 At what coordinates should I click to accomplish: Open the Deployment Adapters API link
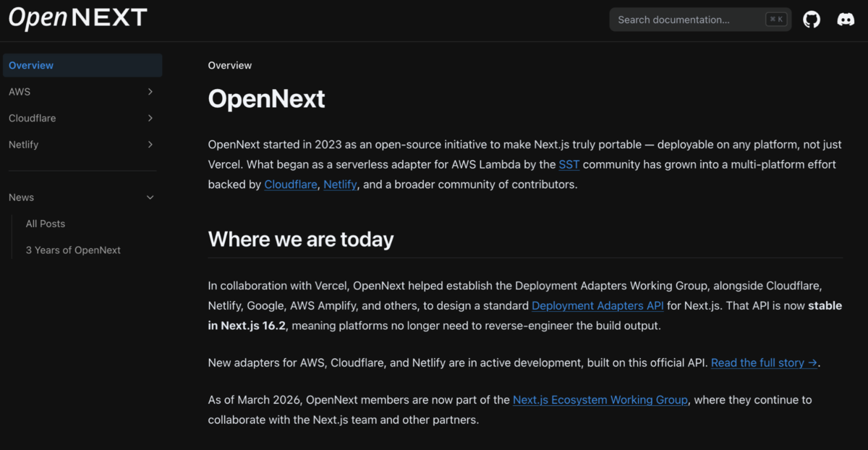pyautogui.click(x=597, y=306)
